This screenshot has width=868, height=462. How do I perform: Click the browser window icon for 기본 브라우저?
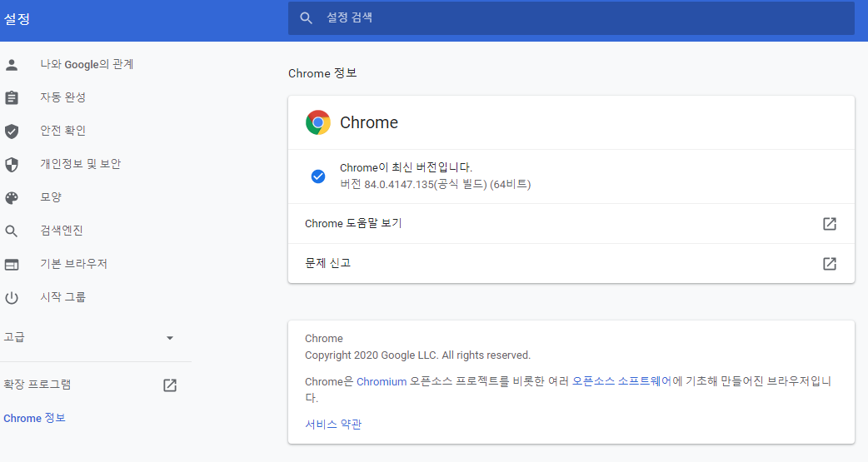pos(12,265)
